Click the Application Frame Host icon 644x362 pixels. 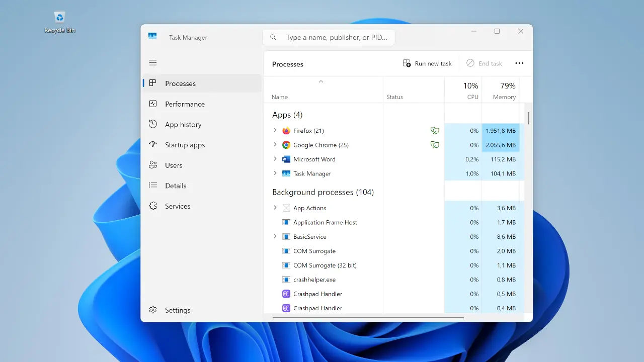click(x=286, y=222)
